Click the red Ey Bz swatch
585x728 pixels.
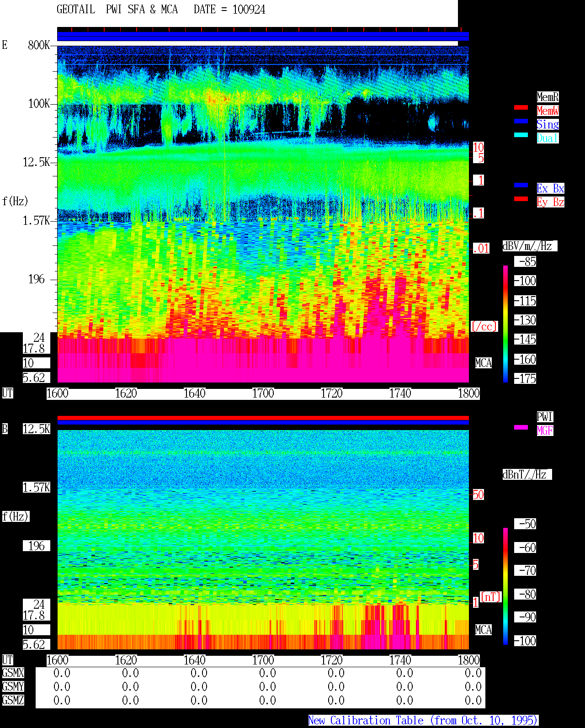pyautogui.click(x=521, y=199)
